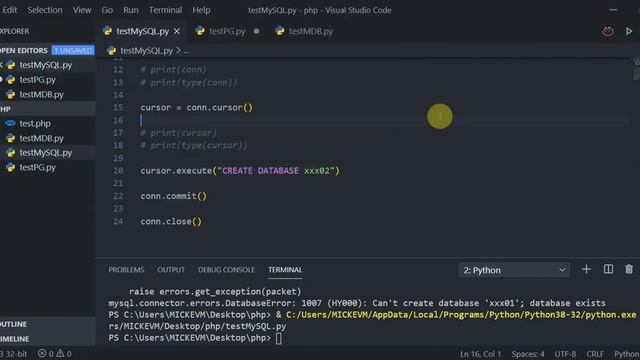This screenshot has height=360, width=640.
Task: Click the 1 UNSAVED badge
Action: point(73,50)
